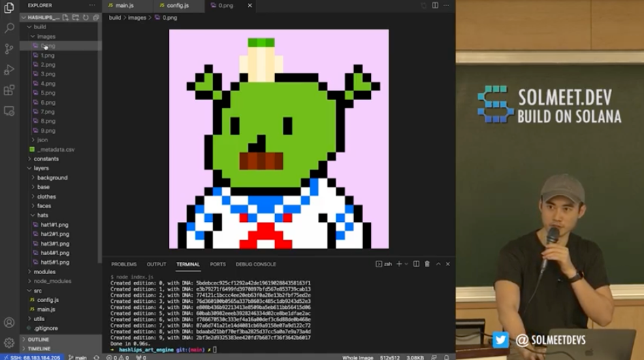This screenshot has height=360, width=644.
Task: Open editor more actions ellipsis
Action: pos(447,5)
